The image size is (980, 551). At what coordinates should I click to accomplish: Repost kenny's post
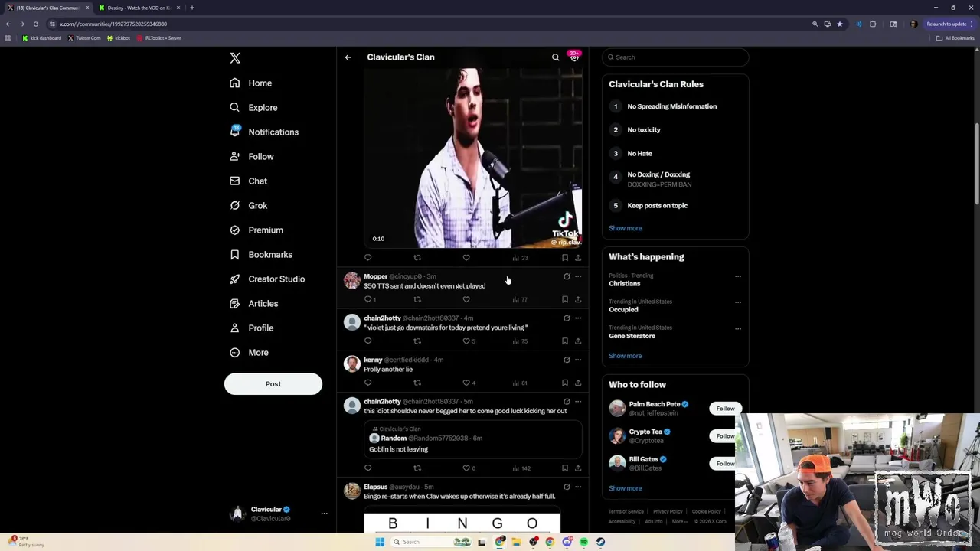[x=417, y=383]
